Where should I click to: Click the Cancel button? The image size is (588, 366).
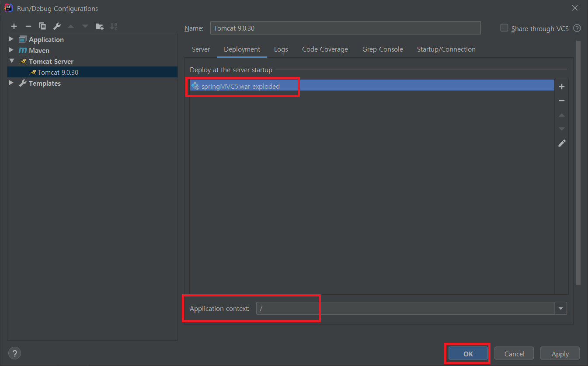(x=514, y=354)
